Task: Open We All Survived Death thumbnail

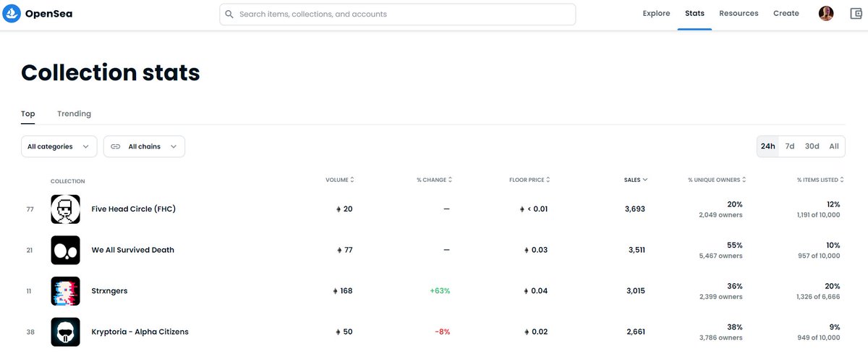Action: 65,250
